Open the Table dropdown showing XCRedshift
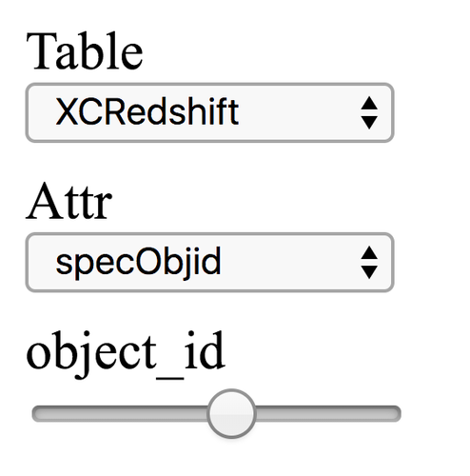This screenshot has width=470, height=476. click(x=209, y=112)
